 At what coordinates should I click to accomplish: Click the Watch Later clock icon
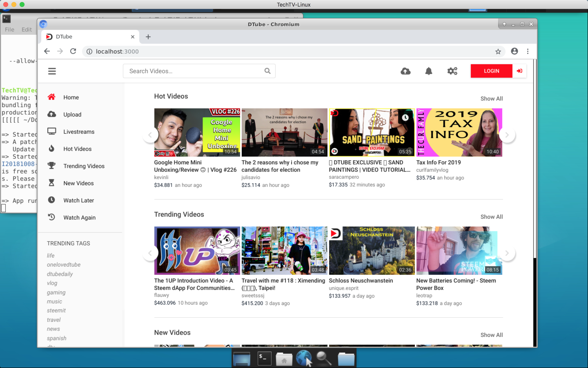pyautogui.click(x=51, y=200)
